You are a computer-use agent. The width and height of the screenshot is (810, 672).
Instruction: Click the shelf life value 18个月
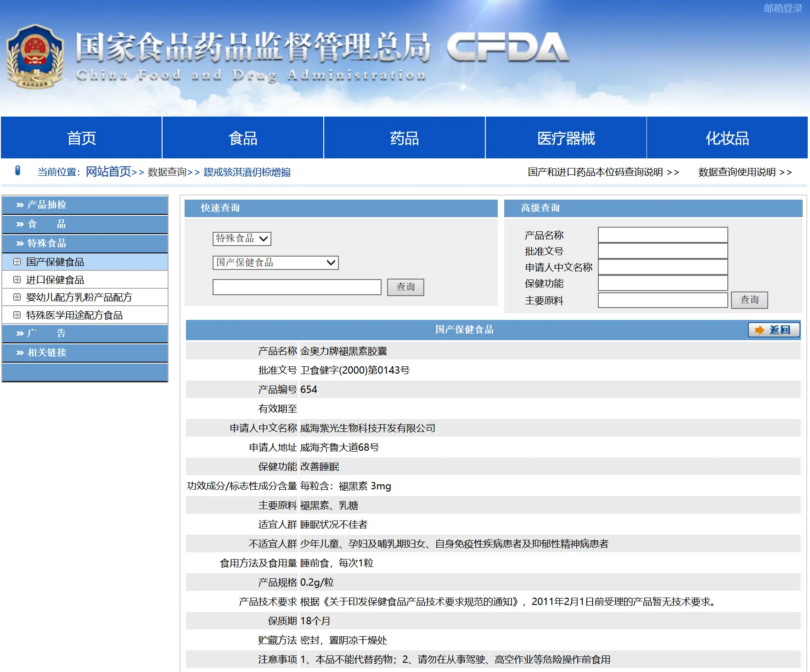point(315,621)
